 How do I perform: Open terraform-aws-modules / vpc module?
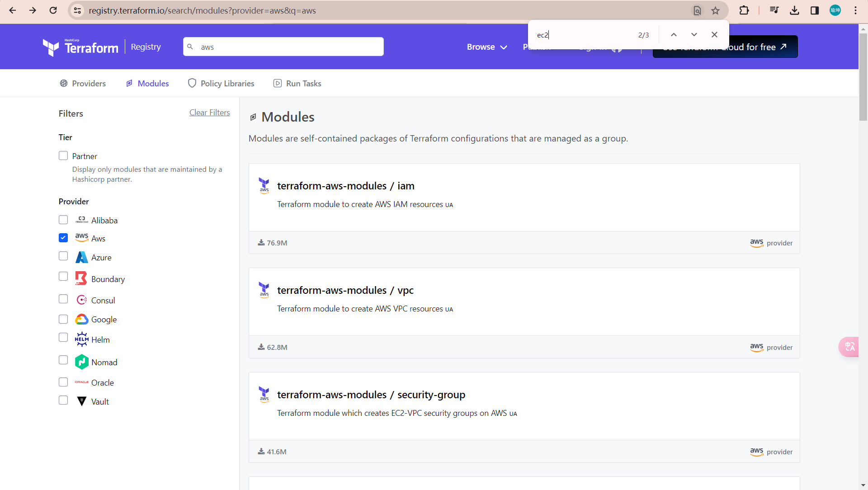tap(345, 290)
